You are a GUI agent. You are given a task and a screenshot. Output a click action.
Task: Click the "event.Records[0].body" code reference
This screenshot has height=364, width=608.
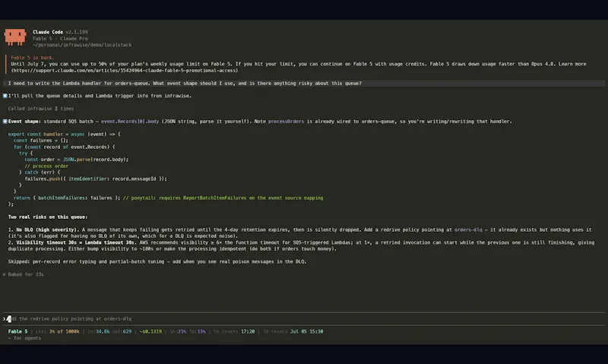point(130,122)
